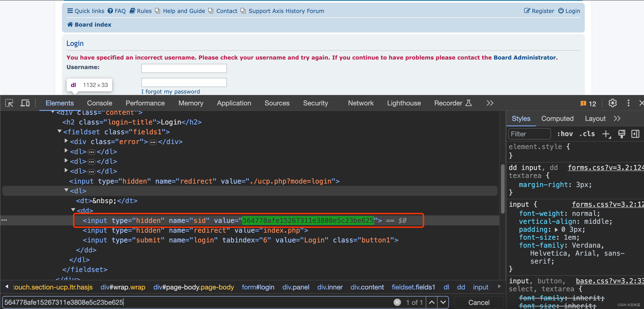Open the Network tab
Screen dimensions: 644x309
[x=361, y=103]
